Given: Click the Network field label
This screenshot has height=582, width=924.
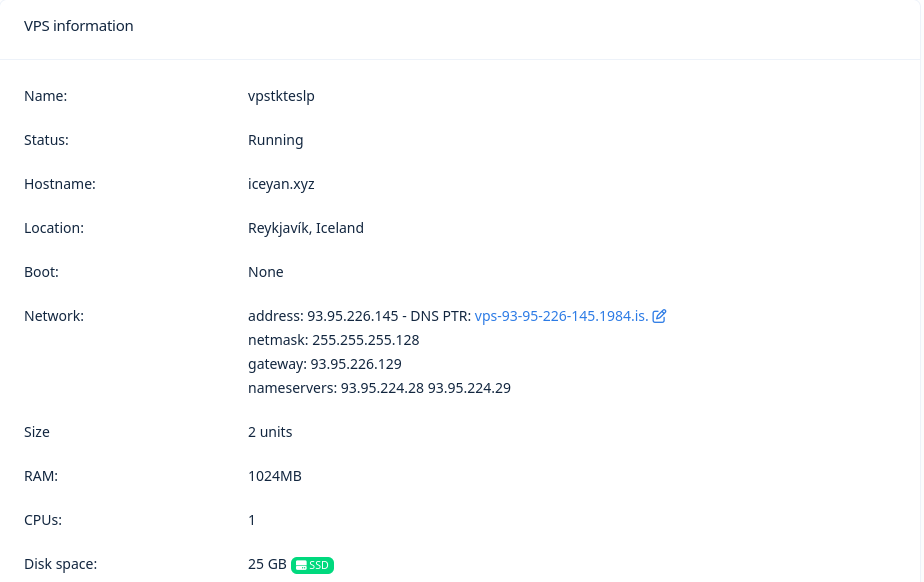Looking at the screenshot, I should (54, 316).
